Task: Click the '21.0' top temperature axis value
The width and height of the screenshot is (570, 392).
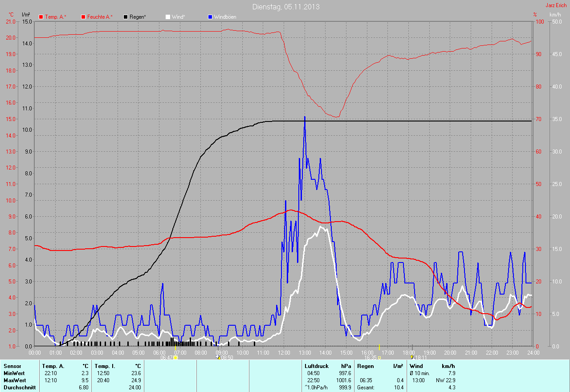Action: [10, 21]
